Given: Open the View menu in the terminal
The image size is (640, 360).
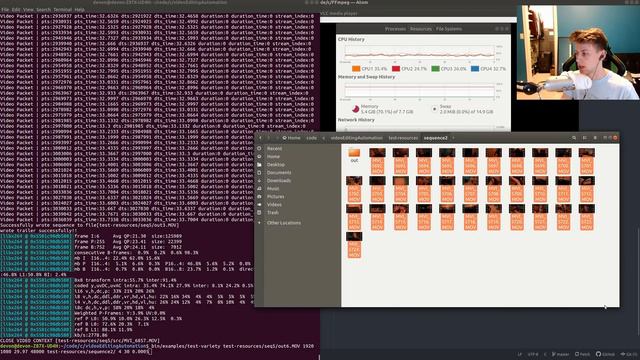Looking at the screenshot, I should pos(28,9).
